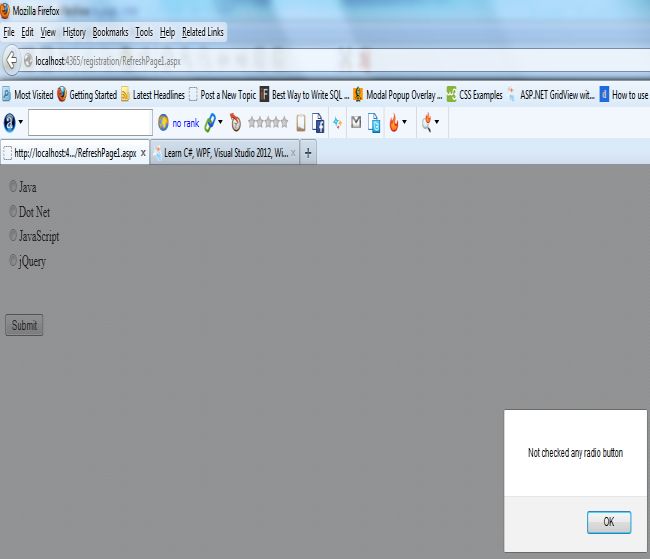
Task: Select the Java radio button
Action: (13, 186)
